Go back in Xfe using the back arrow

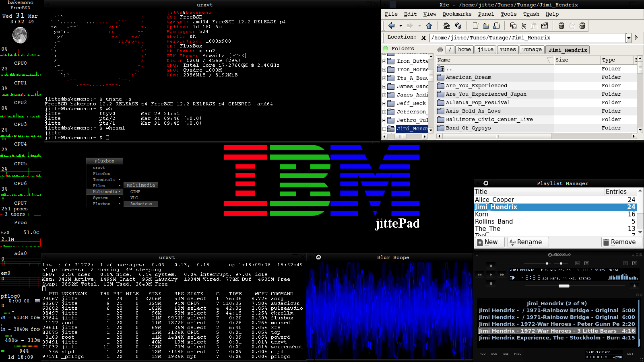tap(391, 26)
